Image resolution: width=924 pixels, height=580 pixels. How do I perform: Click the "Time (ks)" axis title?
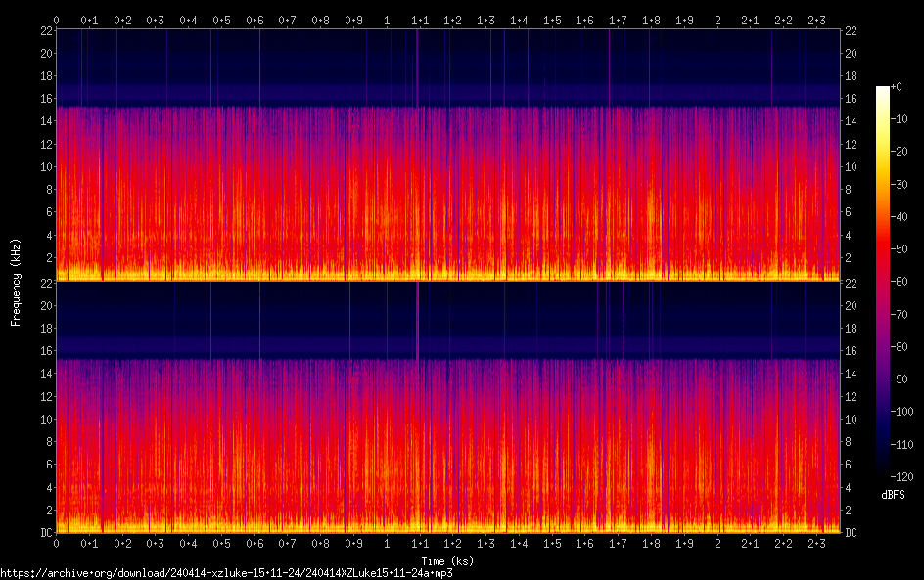point(447,561)
